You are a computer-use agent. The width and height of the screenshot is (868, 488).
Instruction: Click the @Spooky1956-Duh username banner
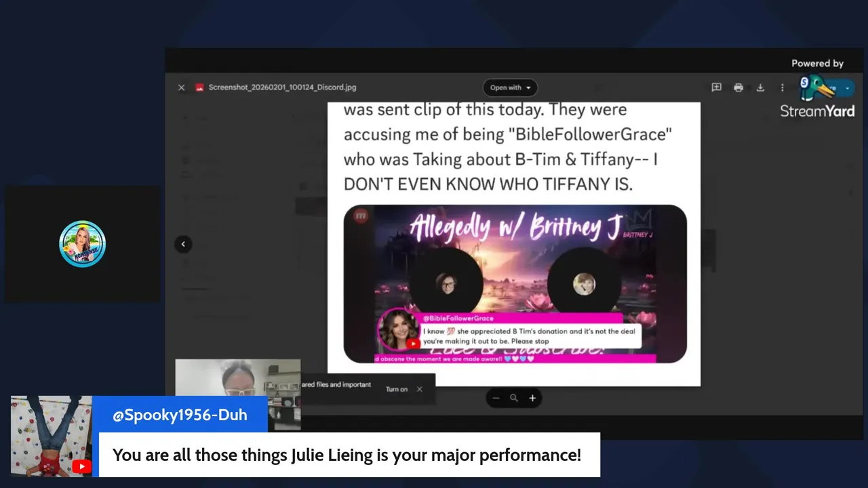point(180,415)
